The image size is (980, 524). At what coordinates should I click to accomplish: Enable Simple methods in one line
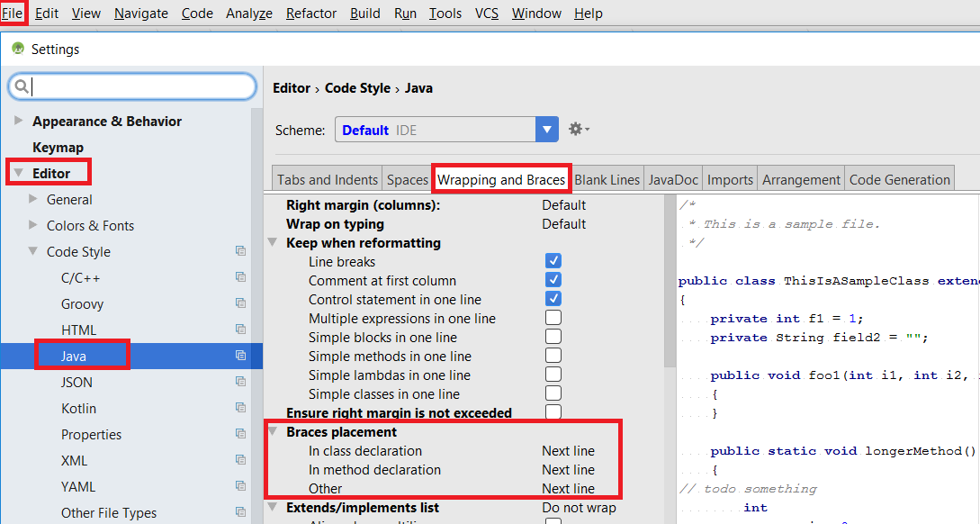click(x=553, y=355)
